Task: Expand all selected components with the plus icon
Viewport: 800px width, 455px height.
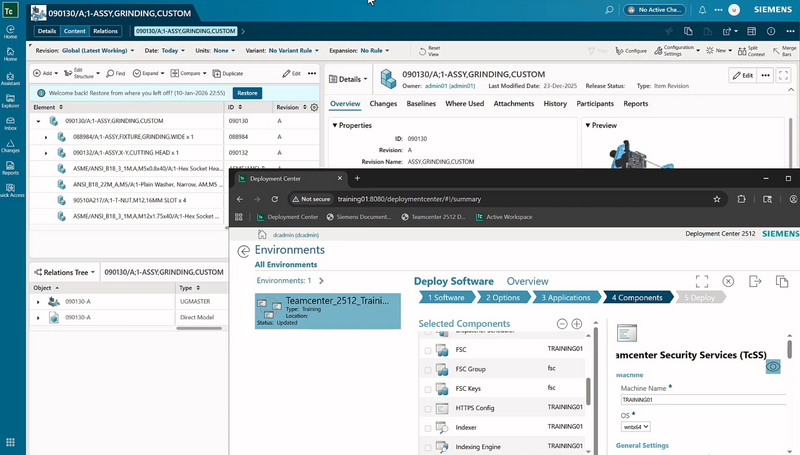Action: [x=577, y=324]
